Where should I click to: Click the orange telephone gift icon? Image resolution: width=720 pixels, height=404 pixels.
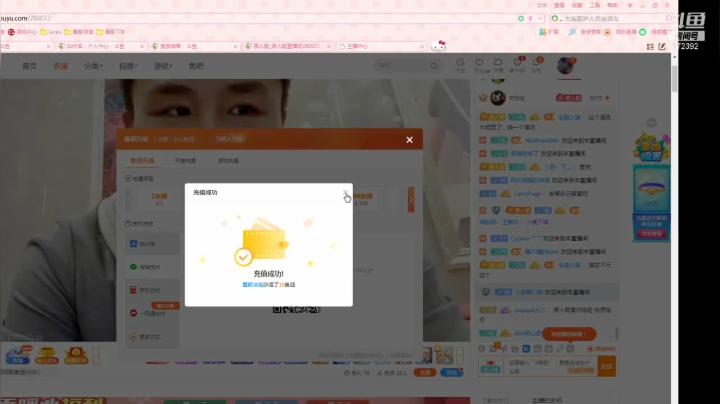tap(76, 355)
